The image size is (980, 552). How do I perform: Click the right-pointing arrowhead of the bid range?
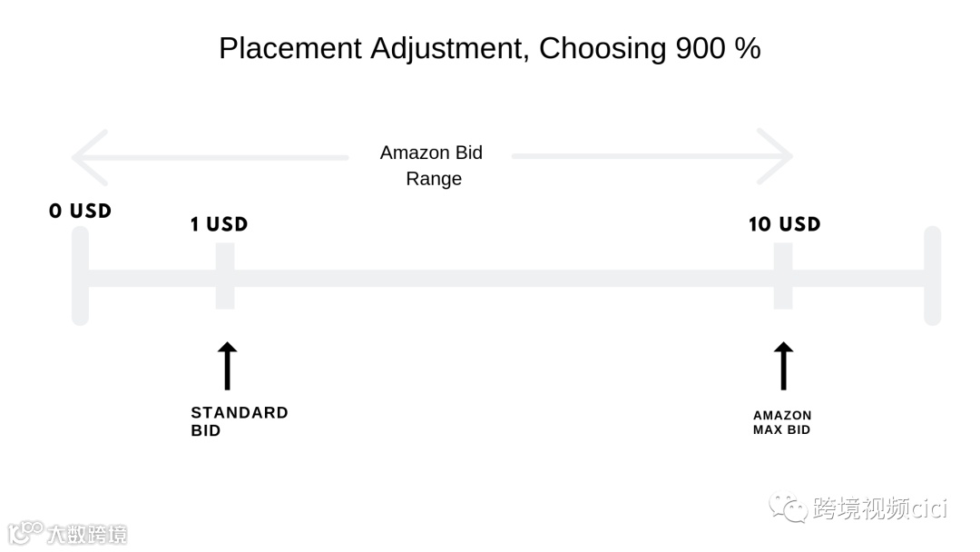point(777,156)
